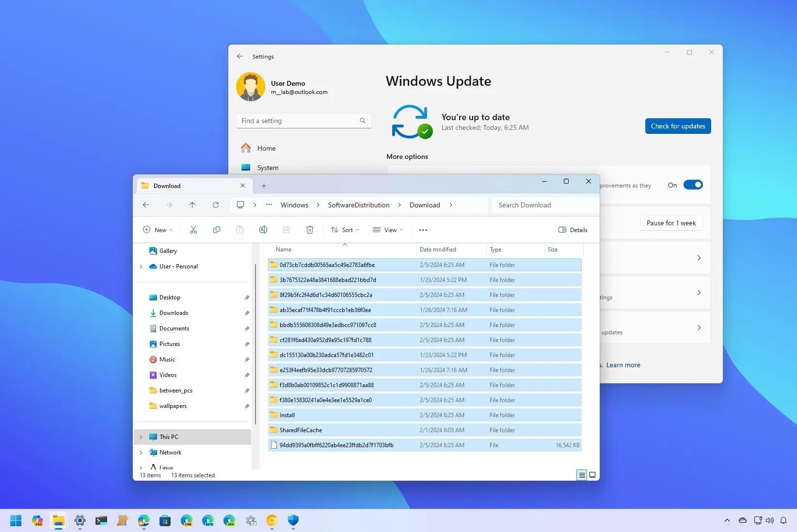
Task: Select file 94dd9395a0fbff6220ab4ee23ffdb2d7f1703bfb
Action: pyautogui.click(x=425, y=445)
